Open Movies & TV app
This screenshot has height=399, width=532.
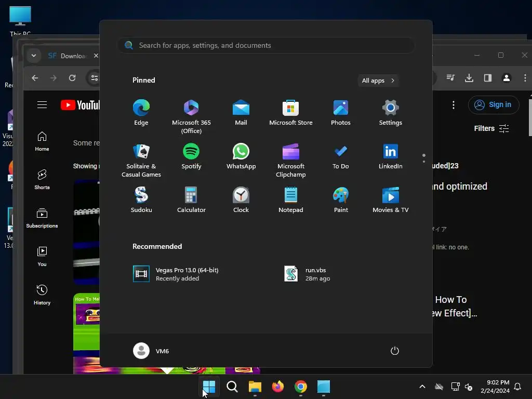(x=391, y=200)
